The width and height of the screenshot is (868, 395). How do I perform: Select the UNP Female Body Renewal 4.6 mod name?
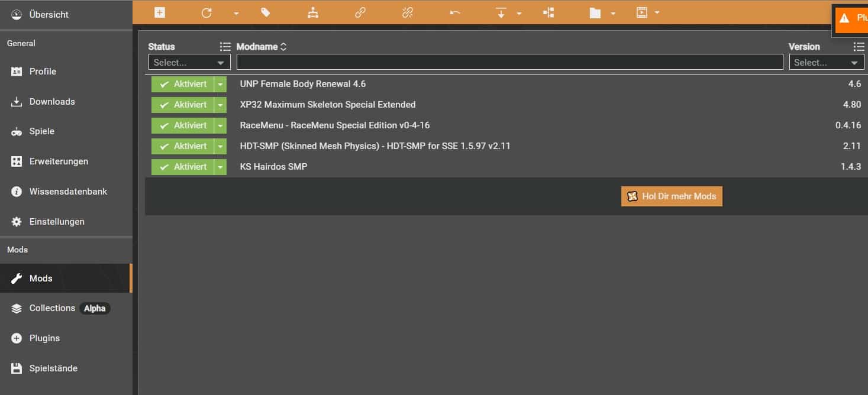(x=303, y=84)
